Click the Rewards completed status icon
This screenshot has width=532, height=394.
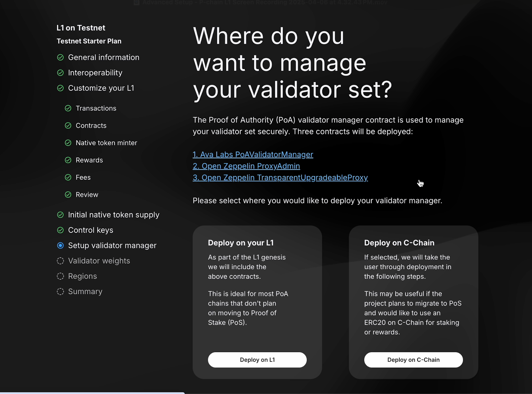[x=68, y=160]
